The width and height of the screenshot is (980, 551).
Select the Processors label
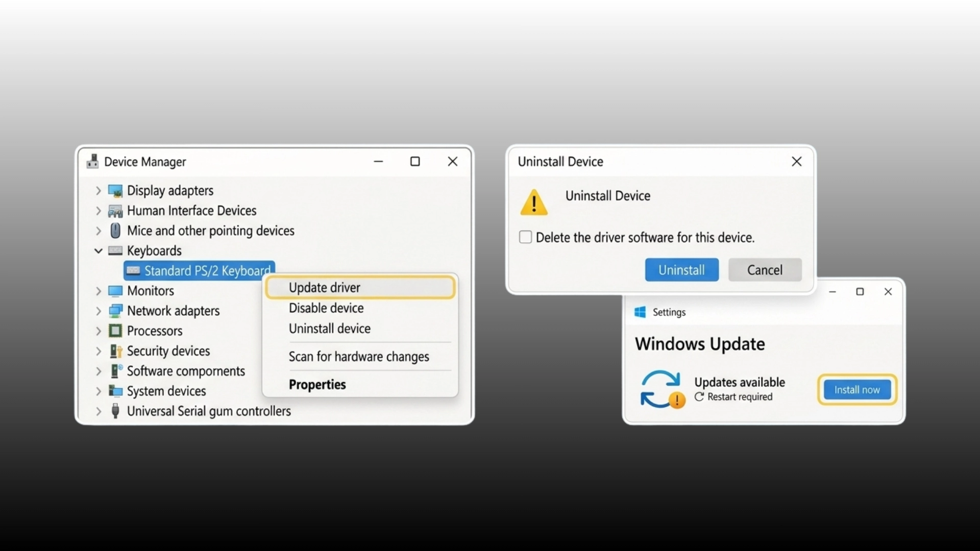click(x=155, y=331)
